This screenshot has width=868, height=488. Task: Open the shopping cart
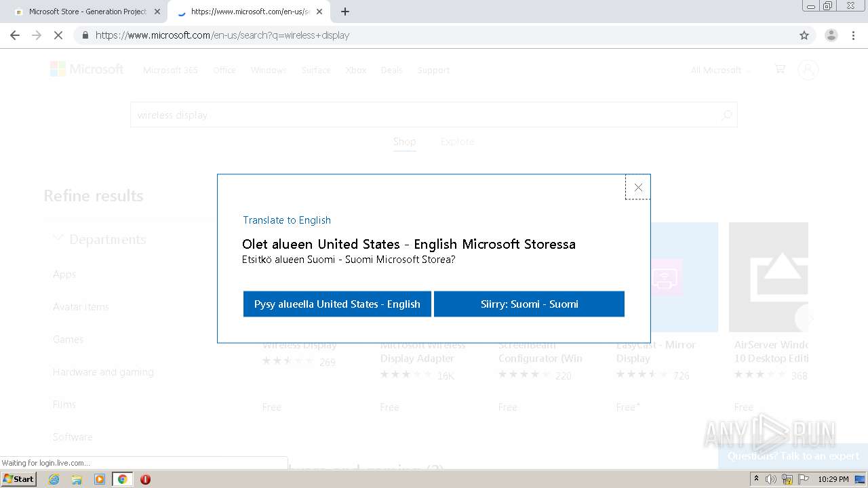[780, 69]
